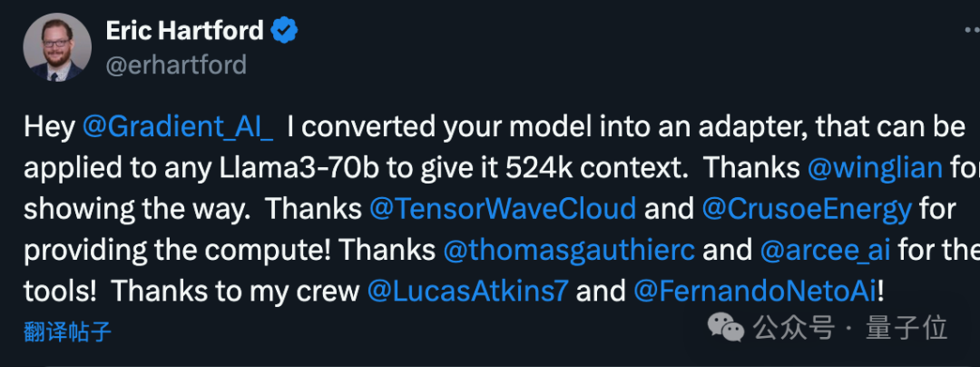980x367 pixels.
Task: Click the 量子位 account name
Action: point(906,327)
